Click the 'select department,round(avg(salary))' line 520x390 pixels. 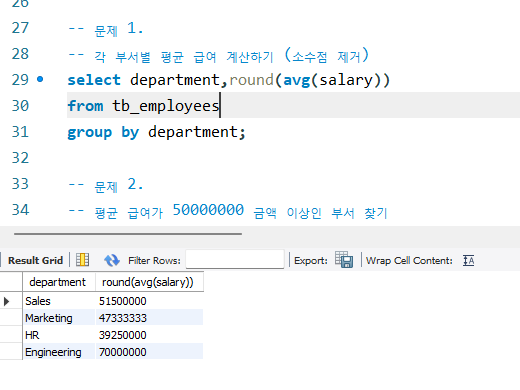point(229,80)
